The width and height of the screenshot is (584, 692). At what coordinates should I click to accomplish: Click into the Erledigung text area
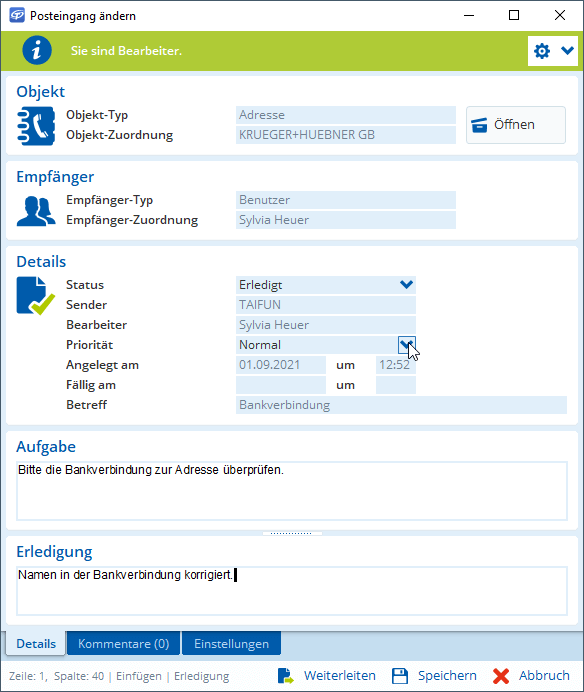[292, 591]
